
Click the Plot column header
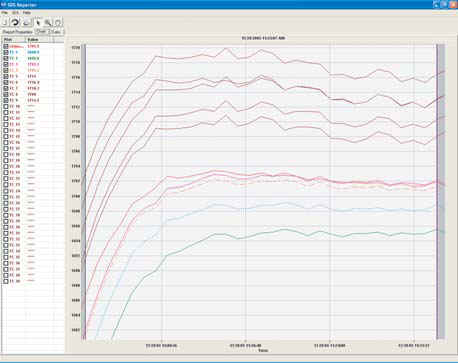(x=14, y=40)
